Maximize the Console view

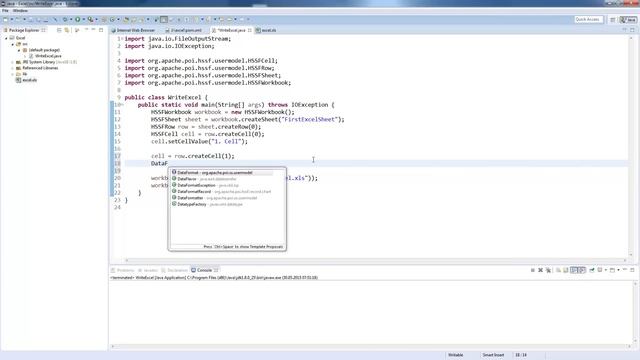click(x=632, y=270)
